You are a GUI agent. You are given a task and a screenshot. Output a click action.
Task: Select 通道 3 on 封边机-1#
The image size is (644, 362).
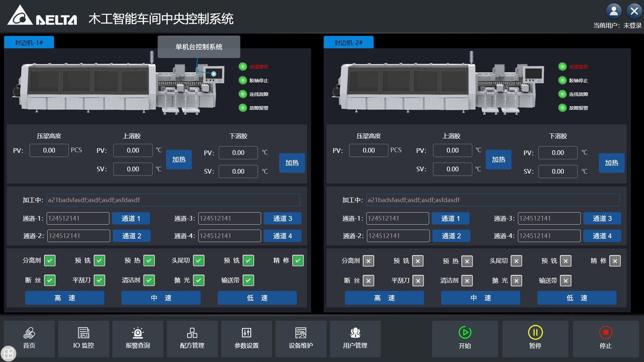tap(283, 218)
